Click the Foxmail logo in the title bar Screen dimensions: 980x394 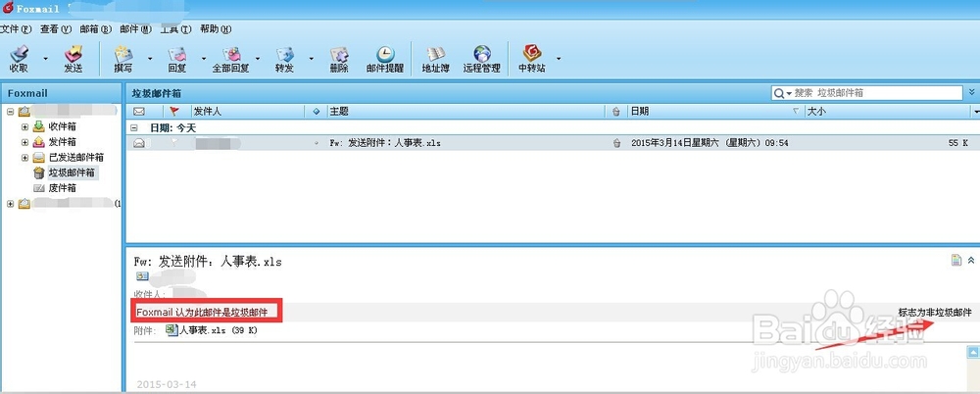[8, 8]
